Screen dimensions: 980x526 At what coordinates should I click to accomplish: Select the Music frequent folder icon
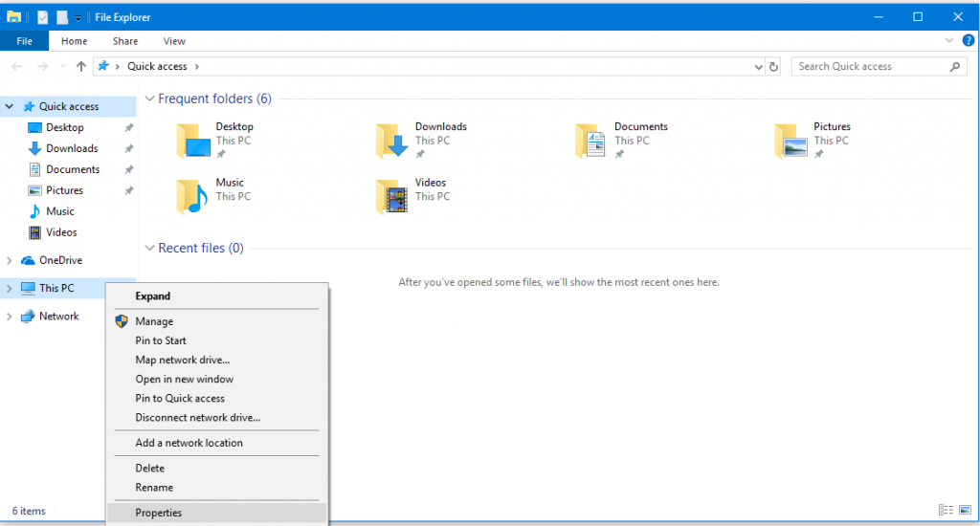192,196
